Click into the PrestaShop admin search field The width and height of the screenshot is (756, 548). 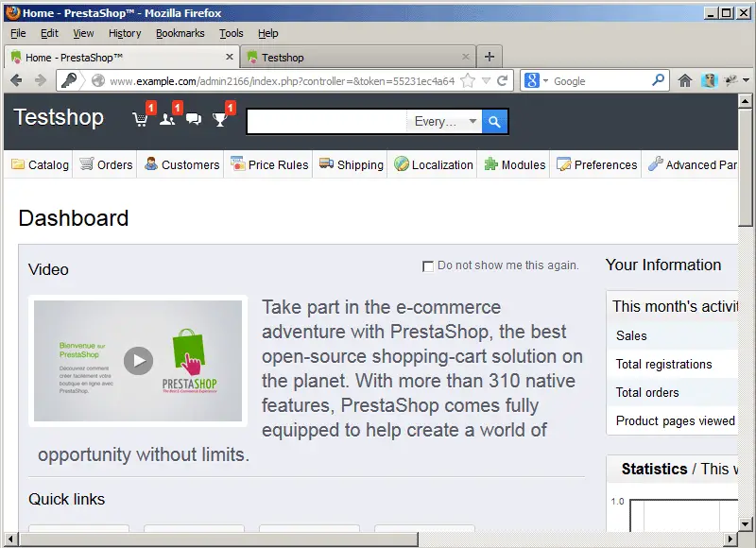coord(326,121)
